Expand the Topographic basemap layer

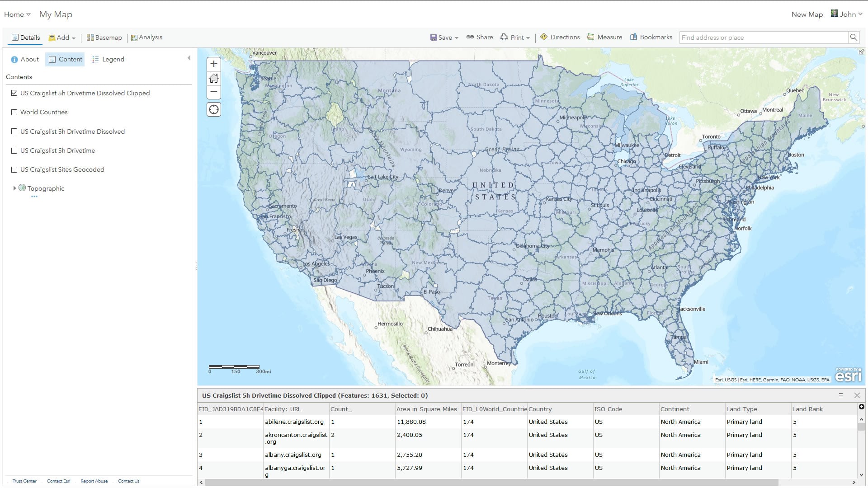(14, 188)
